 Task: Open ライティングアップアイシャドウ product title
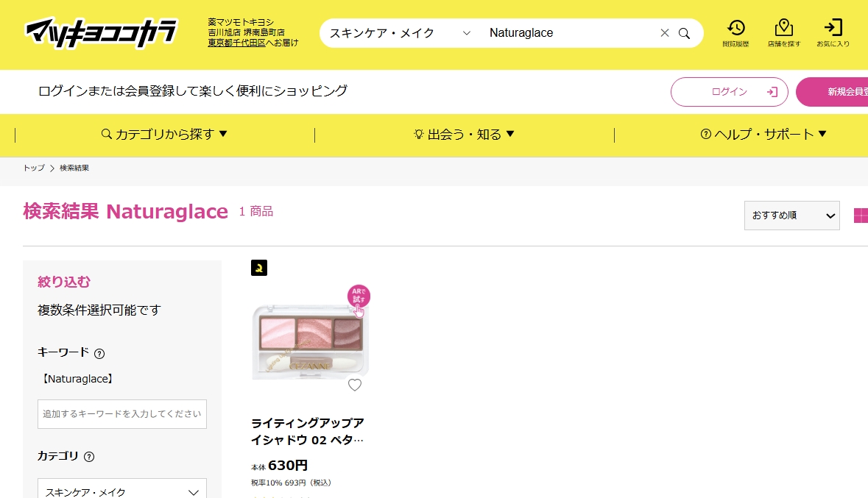coord(307,432)
